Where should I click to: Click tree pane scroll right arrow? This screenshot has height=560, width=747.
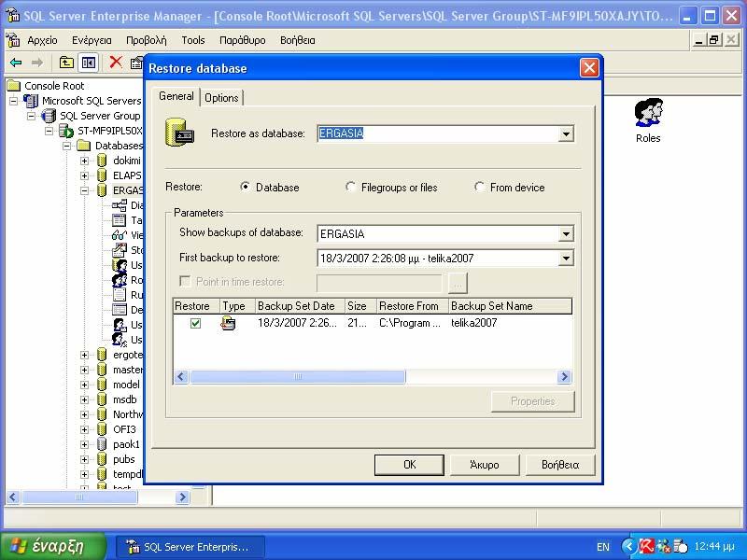[182, 497]
